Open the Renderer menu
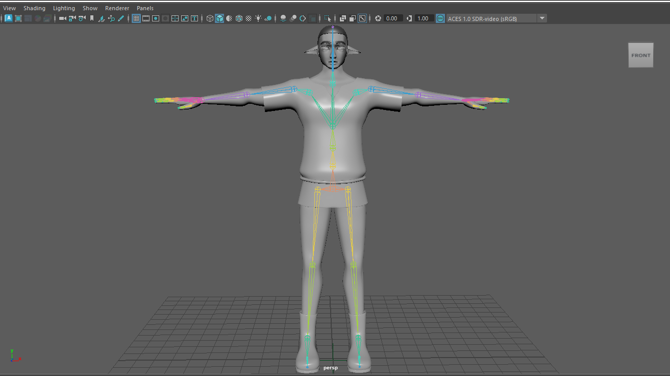Viewport: 670px width, 376px height. (x=117, y=8)
